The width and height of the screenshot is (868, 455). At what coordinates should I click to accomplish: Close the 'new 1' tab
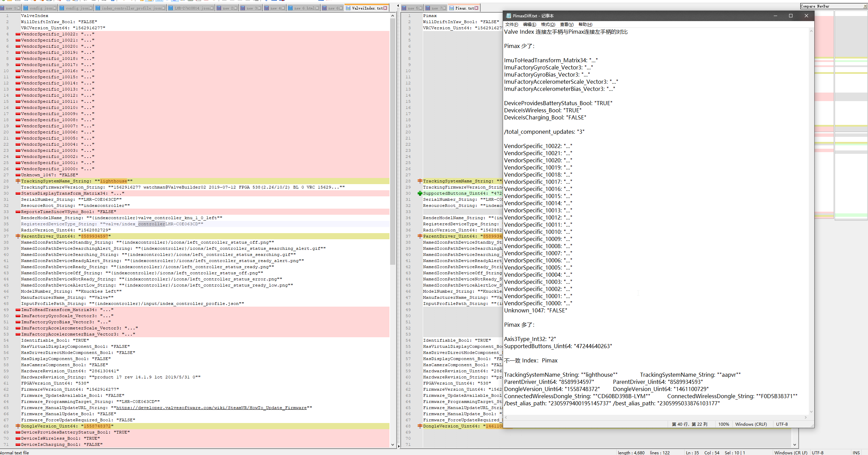click(x=18, y=8)
